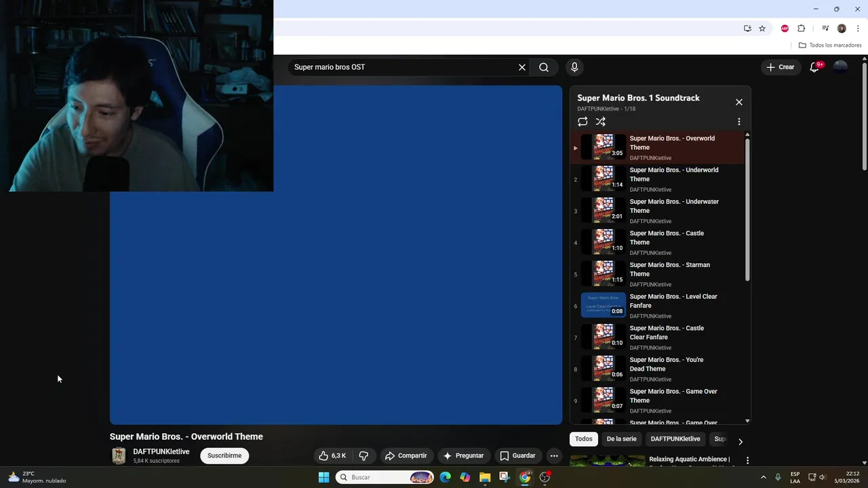Screen dimensions: 868x488
Task: Open the Chrome three-dot menu
Action: point(858,28)
